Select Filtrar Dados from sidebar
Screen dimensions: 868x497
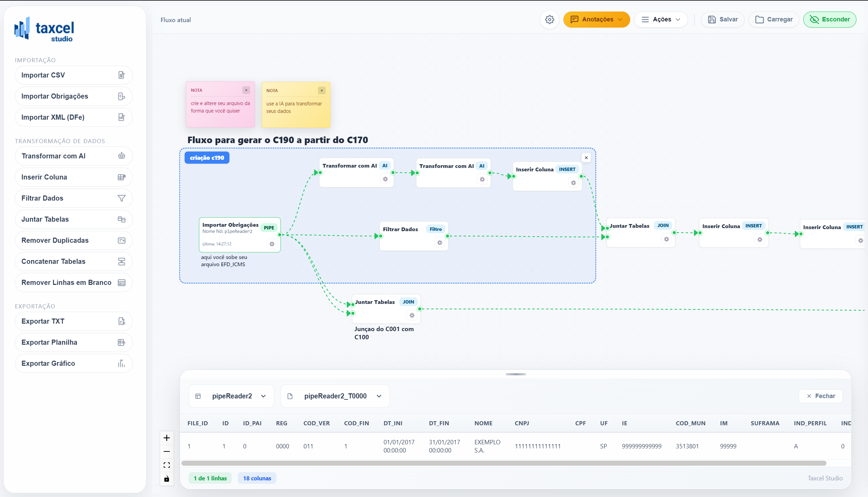(73, 198)
